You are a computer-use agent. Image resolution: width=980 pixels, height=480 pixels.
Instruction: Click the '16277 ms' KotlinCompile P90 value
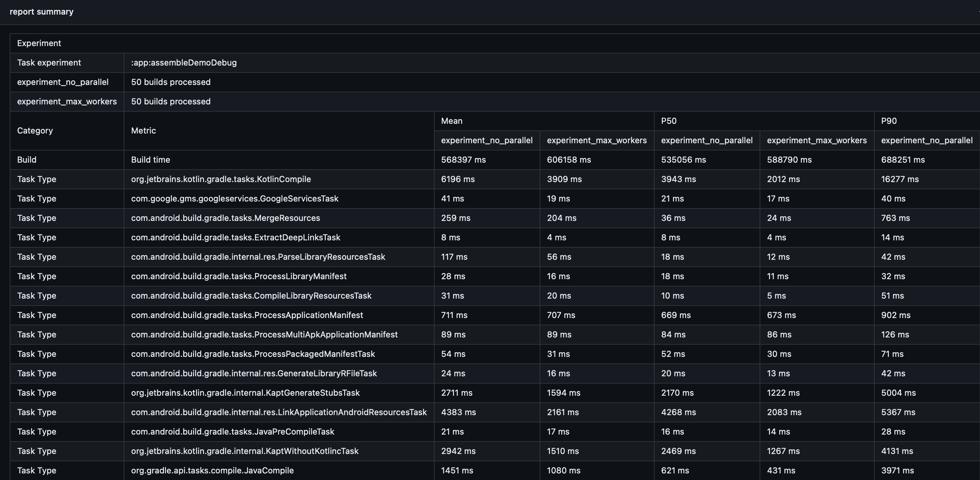(900, 179)
